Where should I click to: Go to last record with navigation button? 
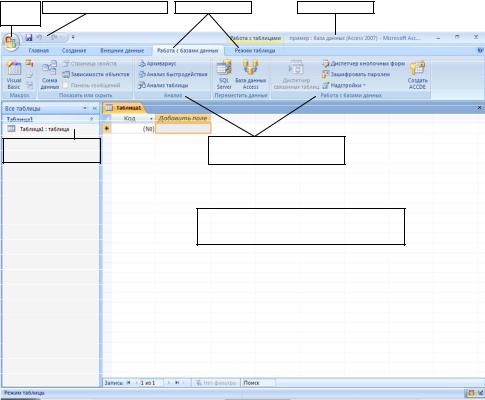(x=177, y=383)
